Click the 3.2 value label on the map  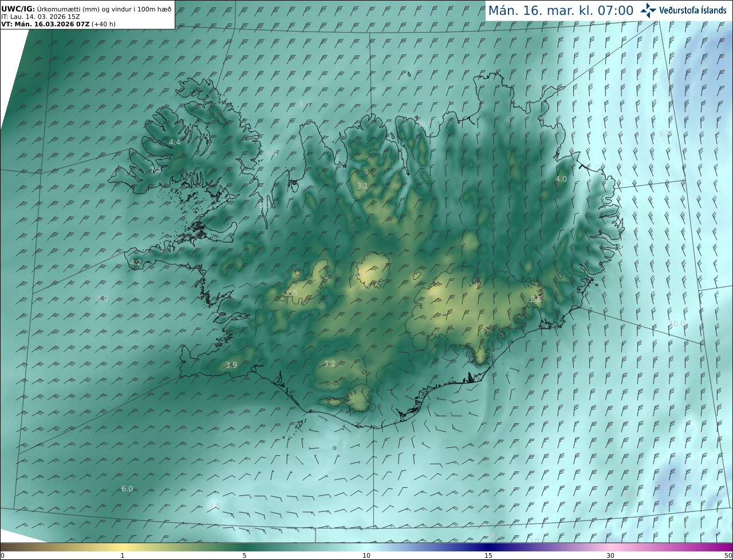[x=330, y=364]
